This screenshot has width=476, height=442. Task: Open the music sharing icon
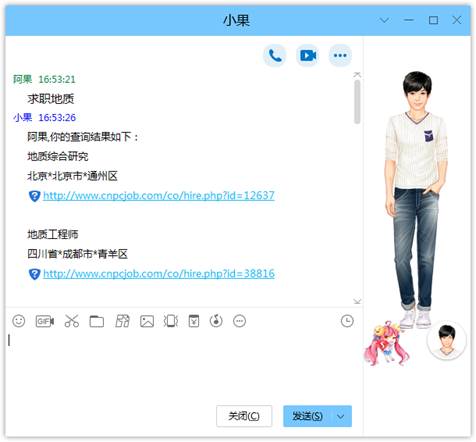coord(216,321)
